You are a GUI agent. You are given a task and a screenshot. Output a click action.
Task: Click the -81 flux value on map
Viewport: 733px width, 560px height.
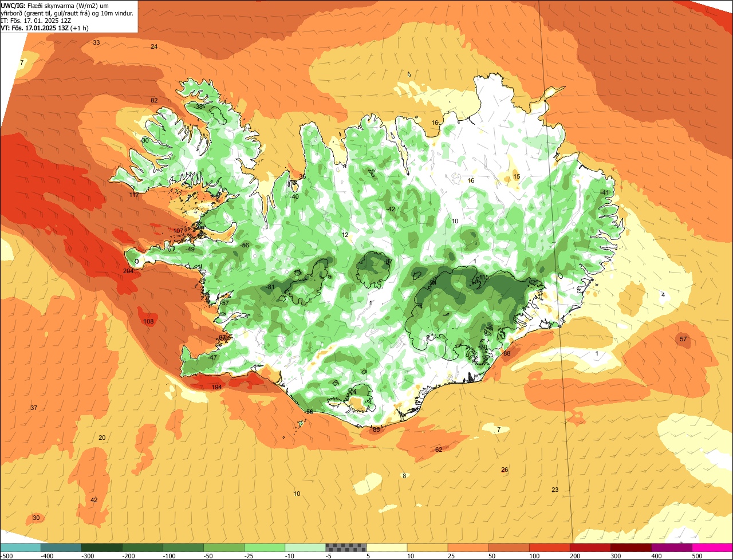(270, 287)
